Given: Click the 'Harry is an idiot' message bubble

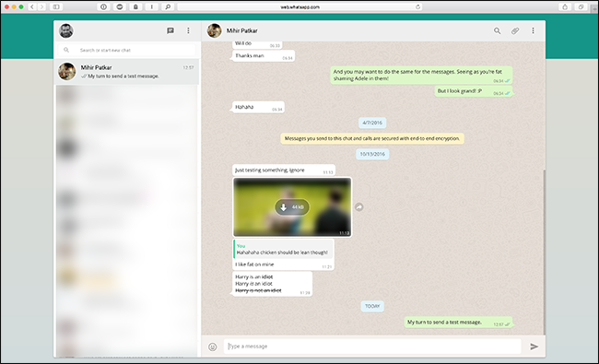Looking at the screenshot, I should click(272, 284).
